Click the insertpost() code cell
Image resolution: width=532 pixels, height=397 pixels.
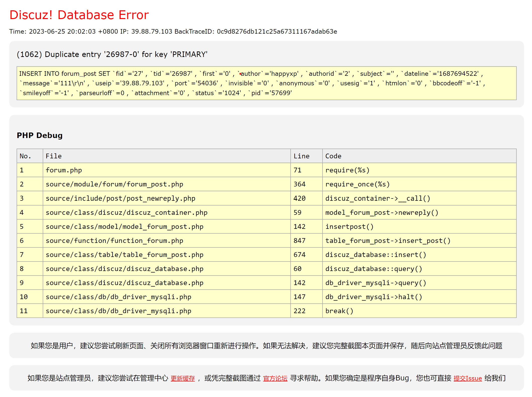[349, 227]
